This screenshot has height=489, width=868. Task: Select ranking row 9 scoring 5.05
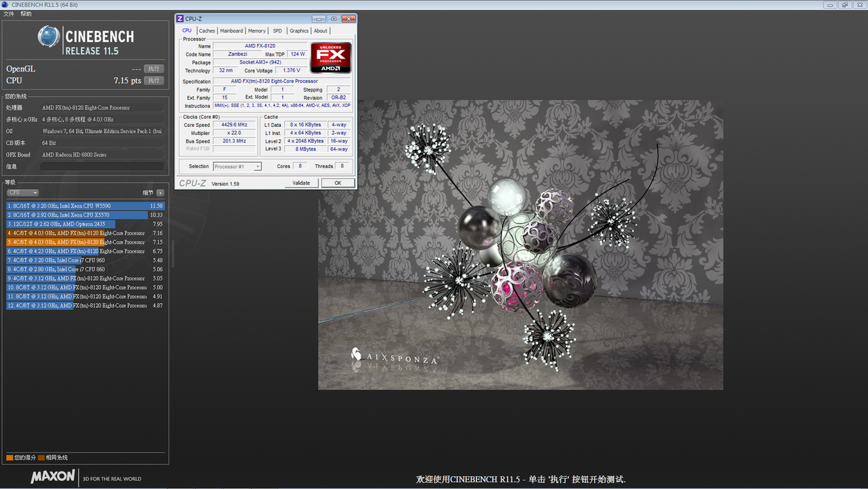tap(86, 278)
